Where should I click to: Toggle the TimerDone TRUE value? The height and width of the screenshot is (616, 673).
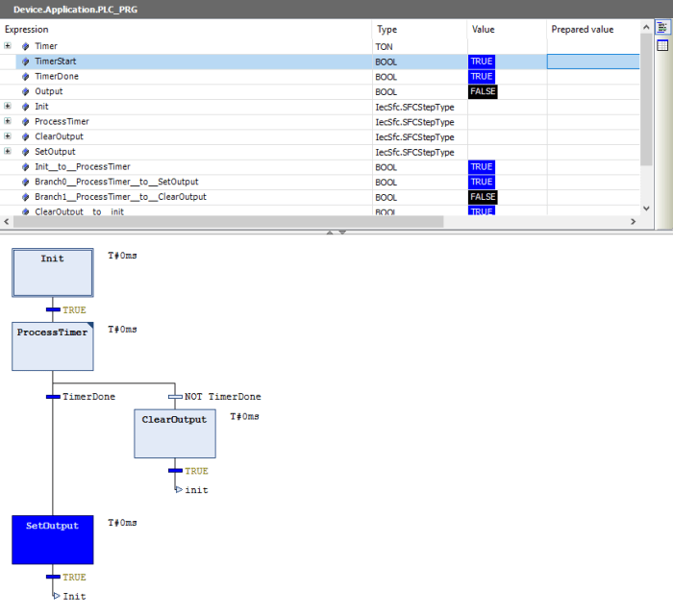(x=481, y=76)
